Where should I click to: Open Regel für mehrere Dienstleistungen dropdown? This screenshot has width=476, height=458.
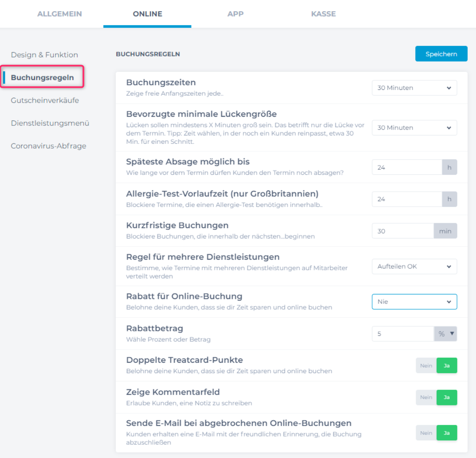click(414, 266)
